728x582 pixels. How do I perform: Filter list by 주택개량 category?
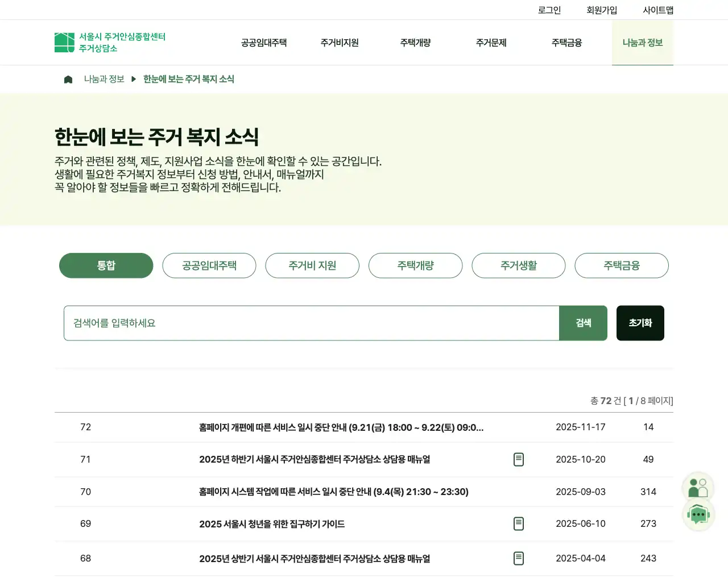(x=415, y=265)
